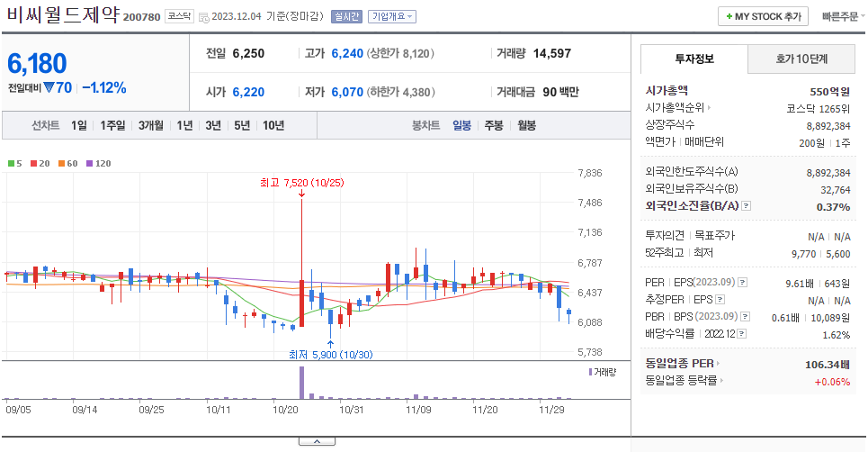This screenshot has width=868, height=452.
Task: Open the 빠른주문 dropdown
Action: 843,16
